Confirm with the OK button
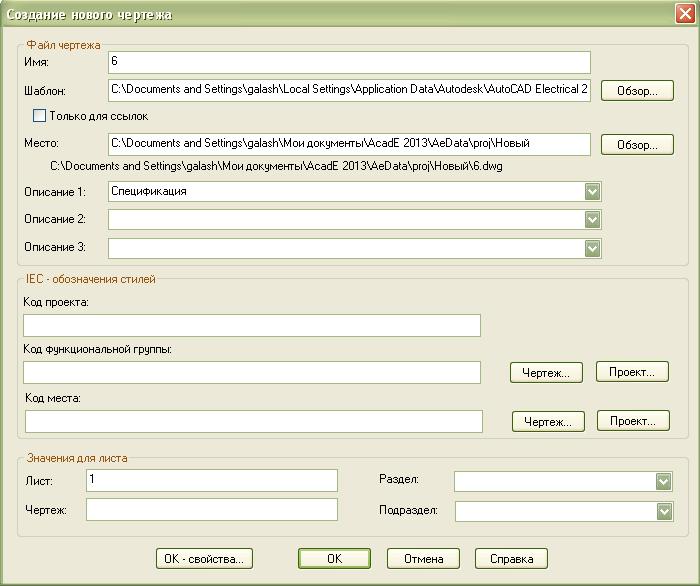The width and height of the screenshot is (700, 586). tap(334, 559)
